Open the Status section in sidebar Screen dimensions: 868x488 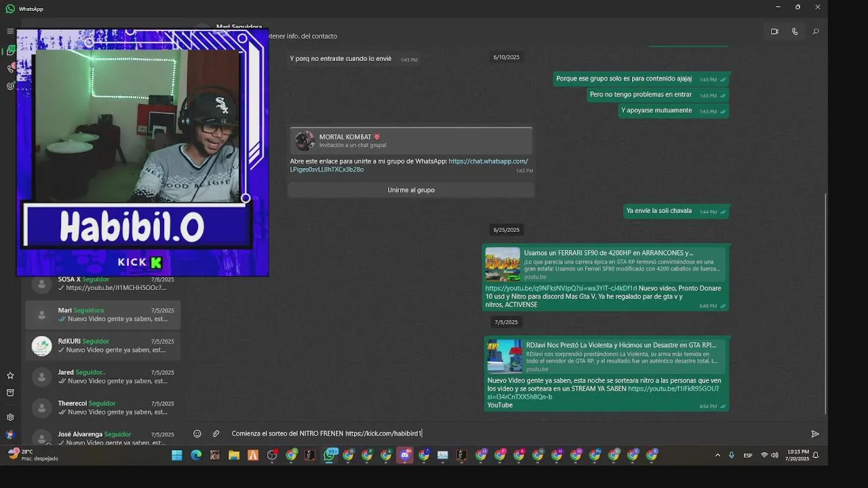[x=10, y=86]
